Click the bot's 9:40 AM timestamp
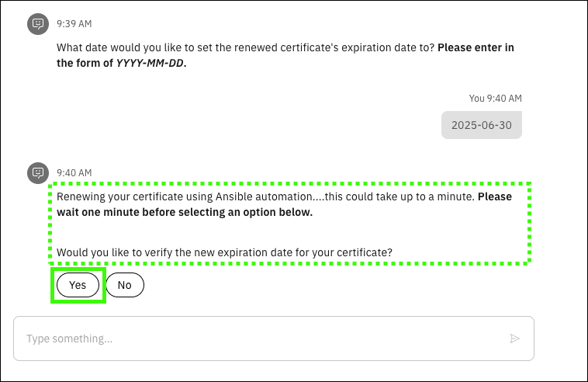This screenshot has width=588, height=382. tap(74, 172)
